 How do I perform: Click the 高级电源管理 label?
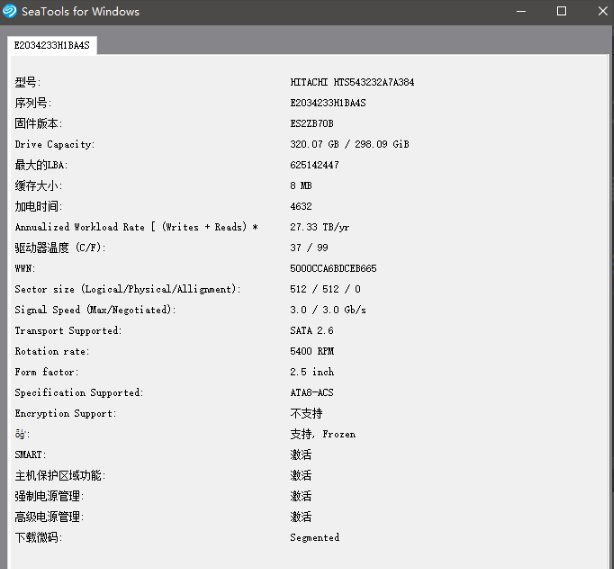coord(49,517)
